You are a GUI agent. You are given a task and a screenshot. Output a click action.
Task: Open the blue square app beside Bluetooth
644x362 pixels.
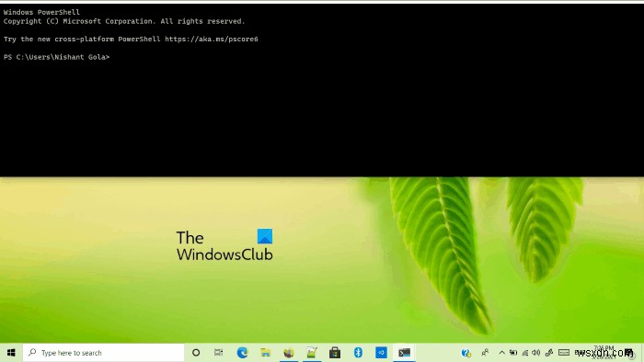[x=381, y=353]
